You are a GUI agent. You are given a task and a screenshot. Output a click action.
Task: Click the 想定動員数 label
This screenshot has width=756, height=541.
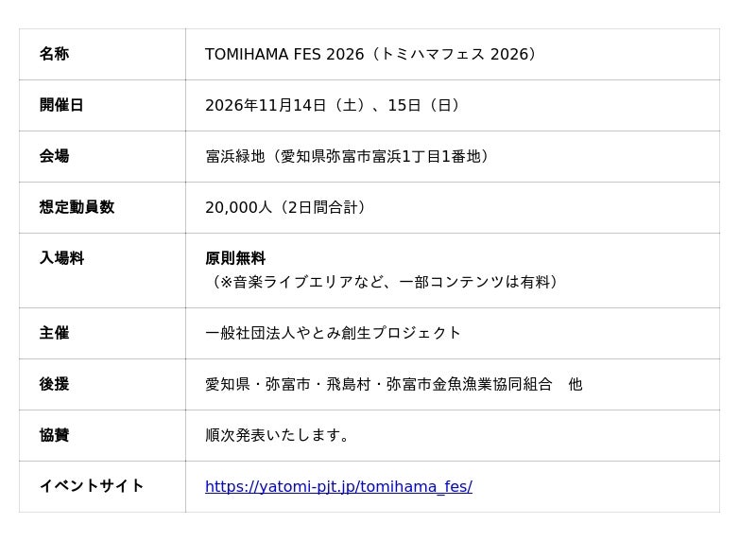click(x=77, y=207)
